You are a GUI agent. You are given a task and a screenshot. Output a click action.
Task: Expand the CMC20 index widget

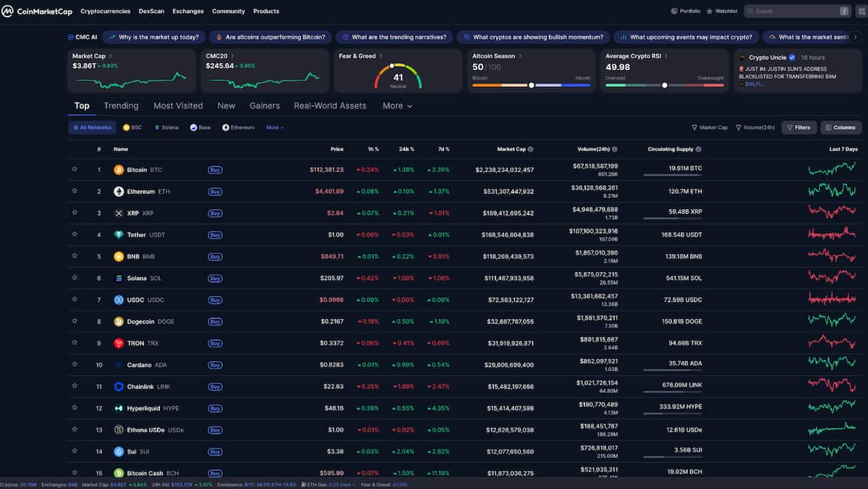pos(232,56)
